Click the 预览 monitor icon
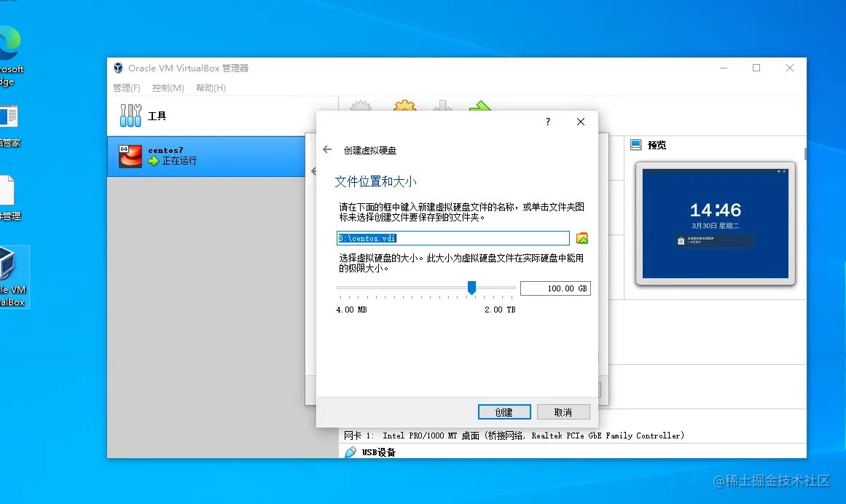The height and width of the screenshot is (504, 846). tap(636, 145)
